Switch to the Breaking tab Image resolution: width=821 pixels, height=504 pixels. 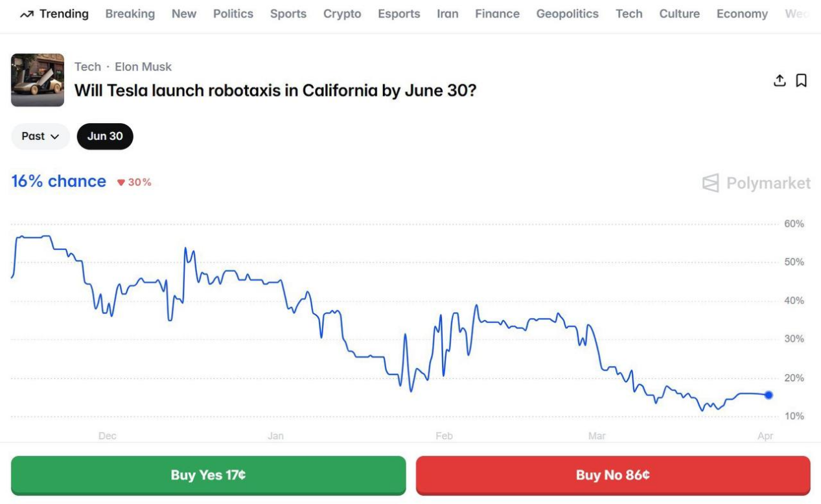pyautogui.click(x=130, y=13)
